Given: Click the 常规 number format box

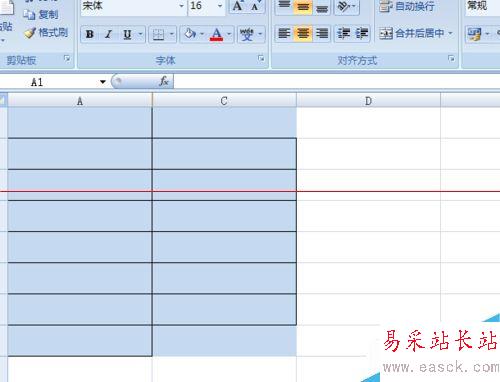Looking at the screenshot, I should coord(482,6).
